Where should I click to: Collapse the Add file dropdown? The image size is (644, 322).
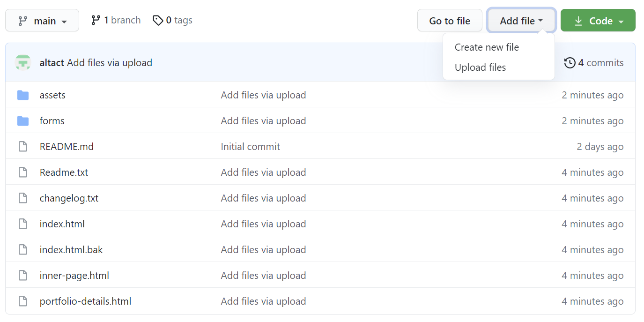coord(521,21)
